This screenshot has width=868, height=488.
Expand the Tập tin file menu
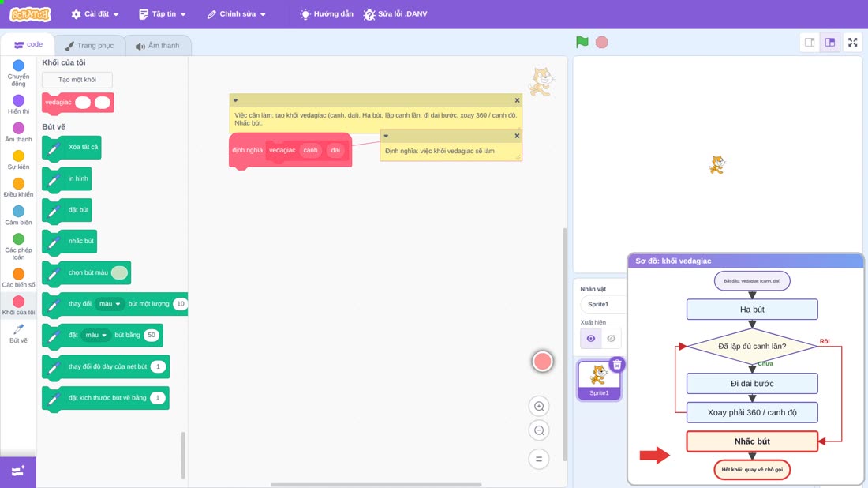pos(163,14)
